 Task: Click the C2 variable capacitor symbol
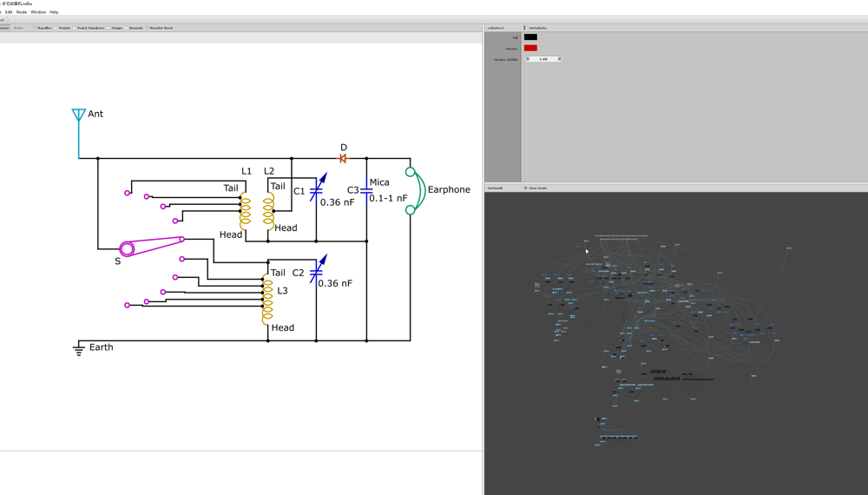tap(318, 270)
